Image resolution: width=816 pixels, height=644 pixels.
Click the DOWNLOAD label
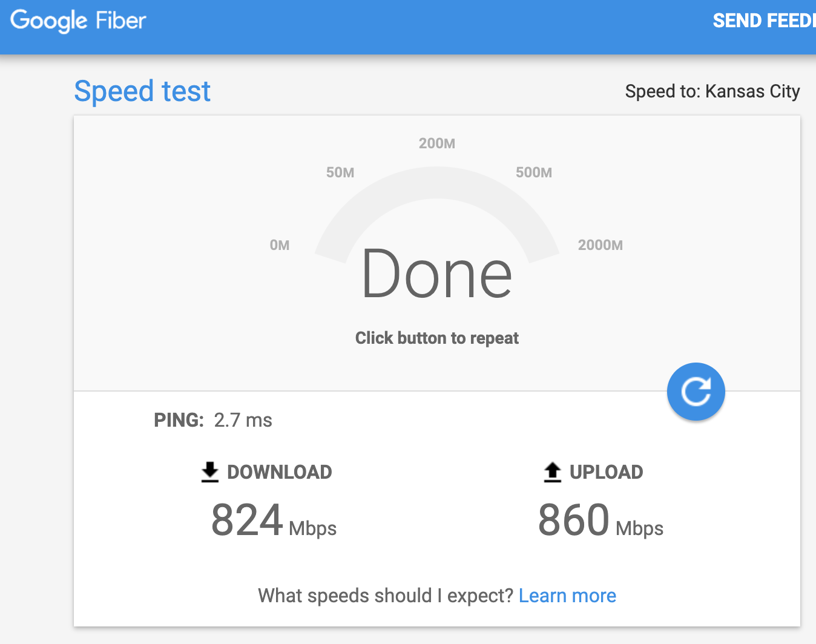pos(280,472)
